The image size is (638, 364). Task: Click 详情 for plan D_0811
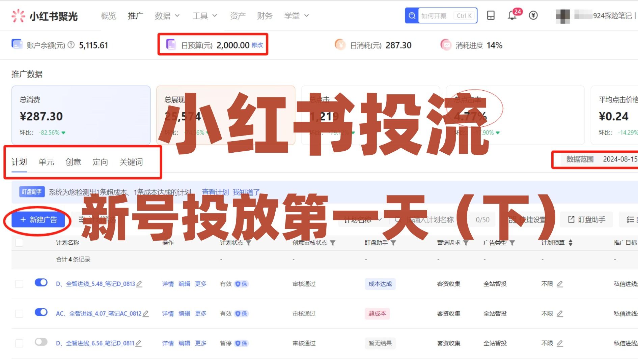[168, 343]
